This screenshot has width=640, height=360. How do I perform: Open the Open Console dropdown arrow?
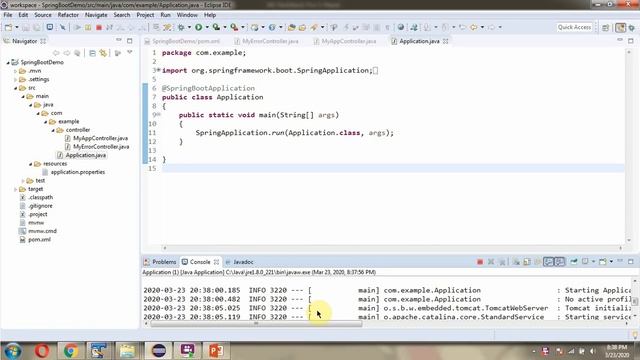(x=611, y=261)
